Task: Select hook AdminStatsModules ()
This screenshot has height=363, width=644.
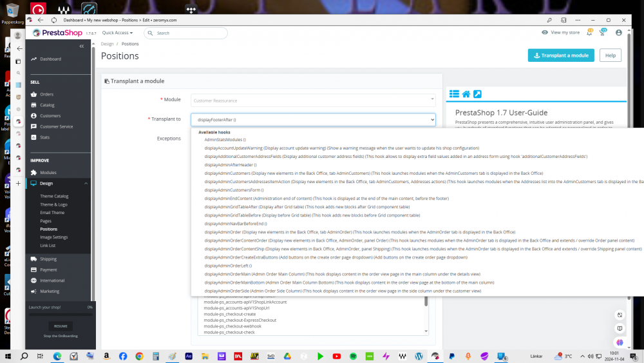Action: coord(225,139)
